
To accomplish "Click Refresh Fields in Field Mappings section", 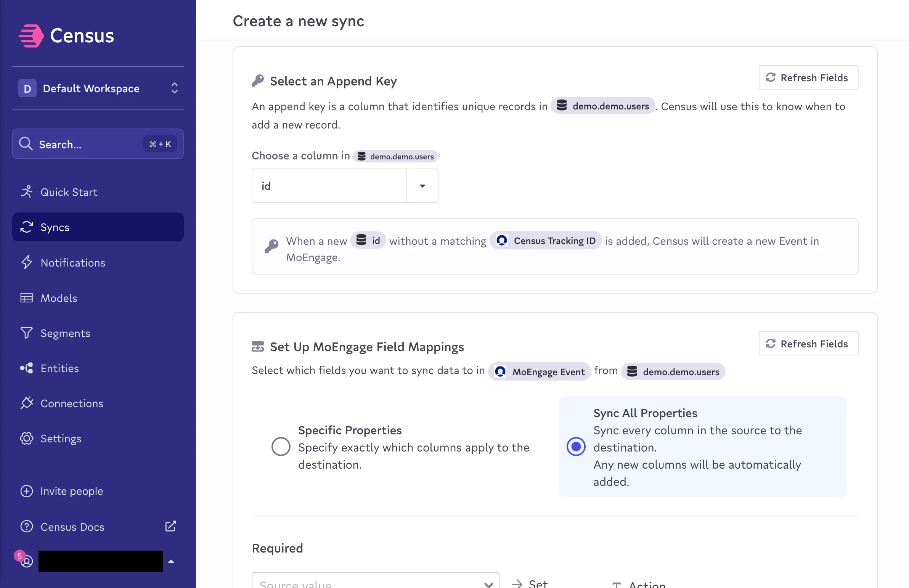I will click(x=808, y=344).
